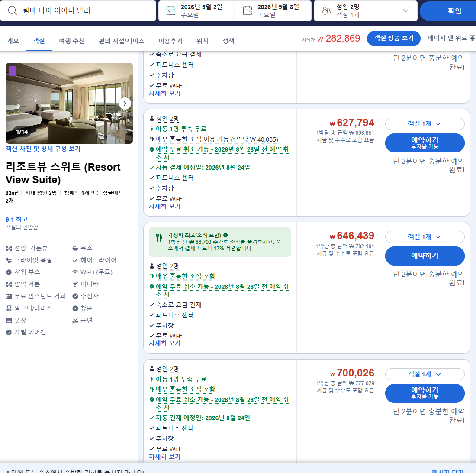The image size is (476, 473).
Task: Switch to the 위치 tab
Action: [x=202, y=41]
